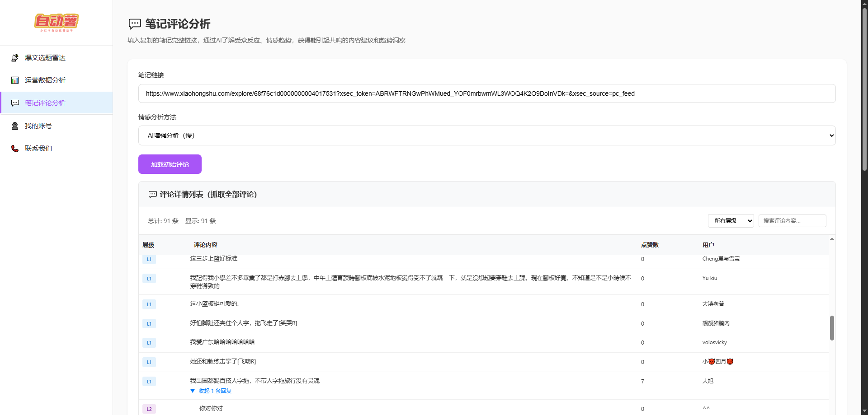Click the comment bubble icon beside 笔记评论分析
This screenshot has height=415, width=868.
click(14, 103)
